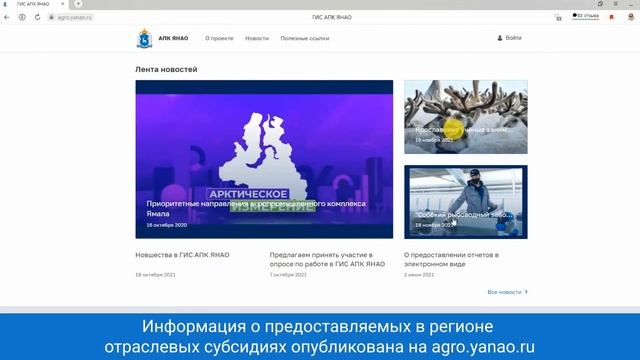Image resolution: width=640 pixels, height=360 pixels.
Task: Open the Арктическое измерение featured news banner
Action: (264, 159)
